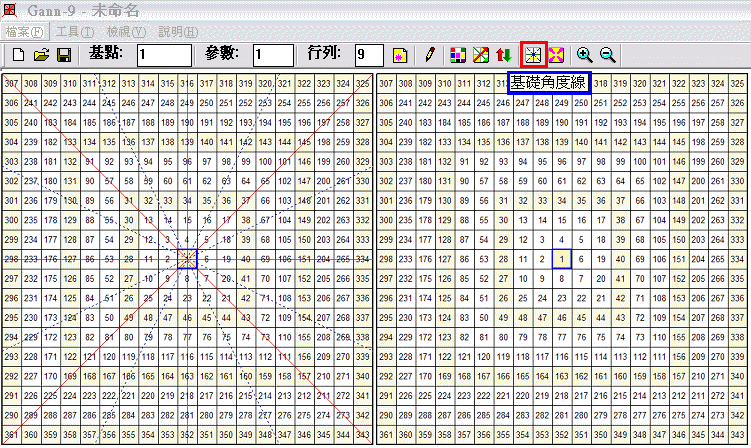The width and height of the screenshot is (751, 448).
Task: Click cell 334 in the right grid
Action: tap(737, 259)
